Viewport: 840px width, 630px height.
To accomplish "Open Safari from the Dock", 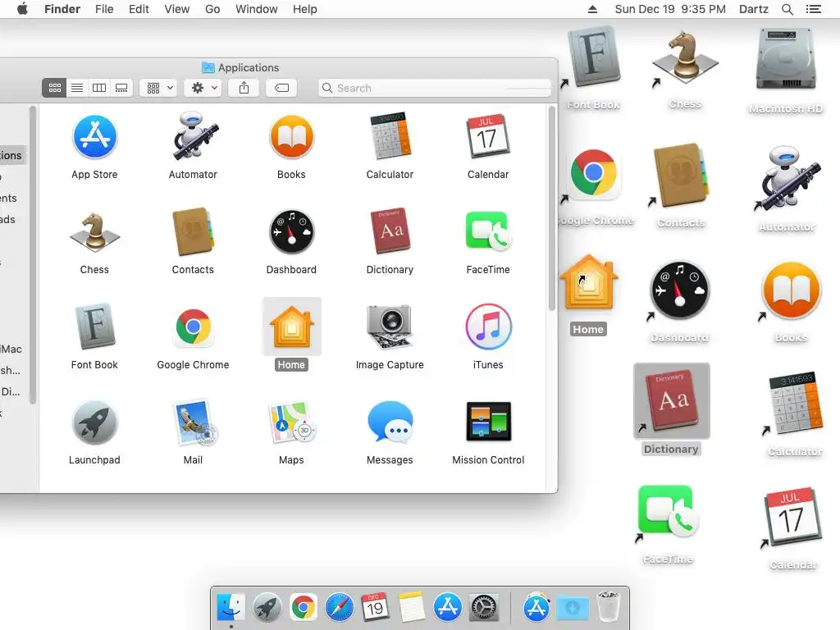I will point(339,608).
